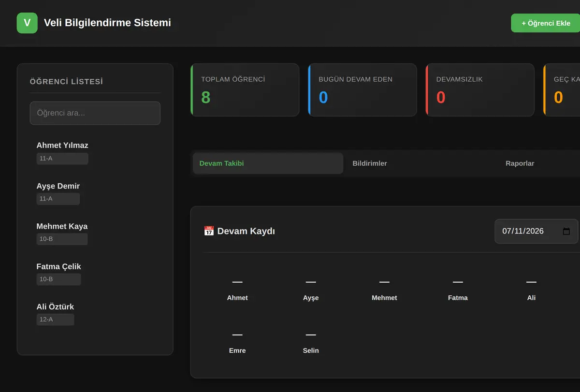Screen dimensions: 580x392
Task: Click the green V logo icon
Action: coord(27,23)
